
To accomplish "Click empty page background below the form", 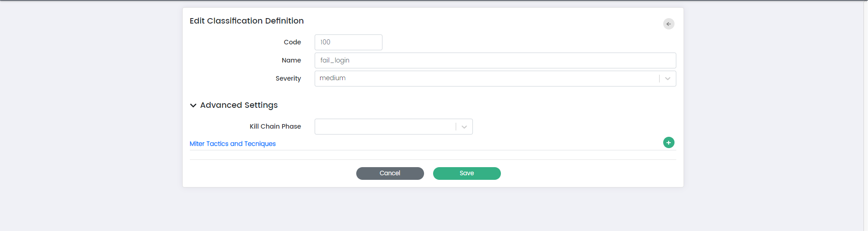I will point(434,211).
